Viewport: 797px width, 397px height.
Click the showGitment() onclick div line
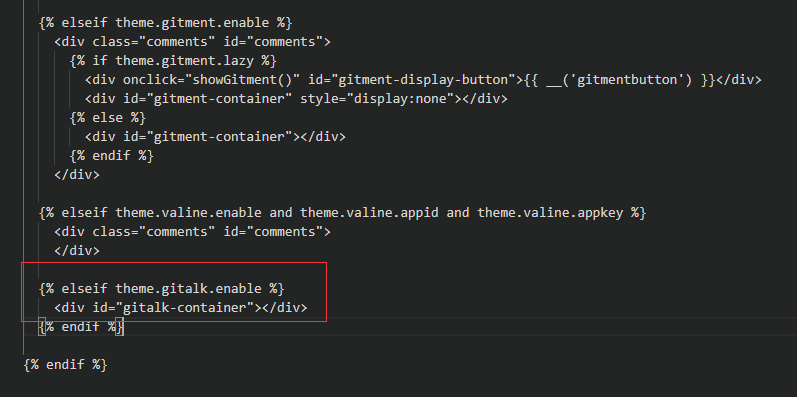[x=423, y=80]
